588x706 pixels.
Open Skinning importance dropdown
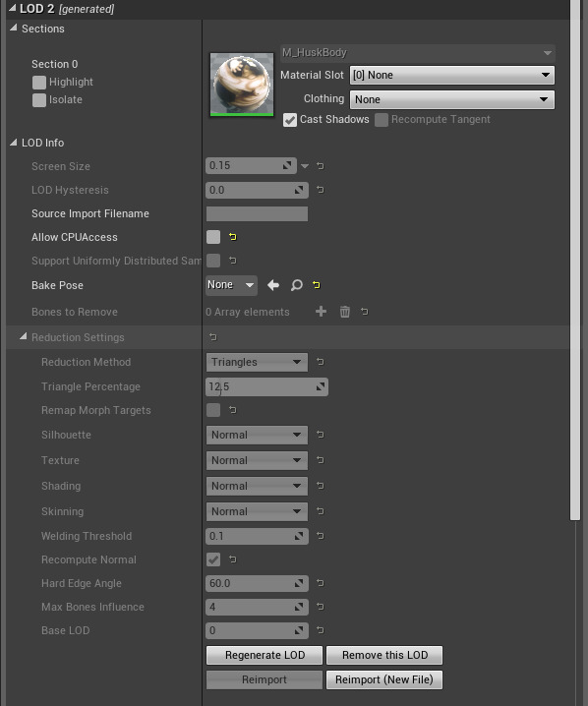click(257, 511)
